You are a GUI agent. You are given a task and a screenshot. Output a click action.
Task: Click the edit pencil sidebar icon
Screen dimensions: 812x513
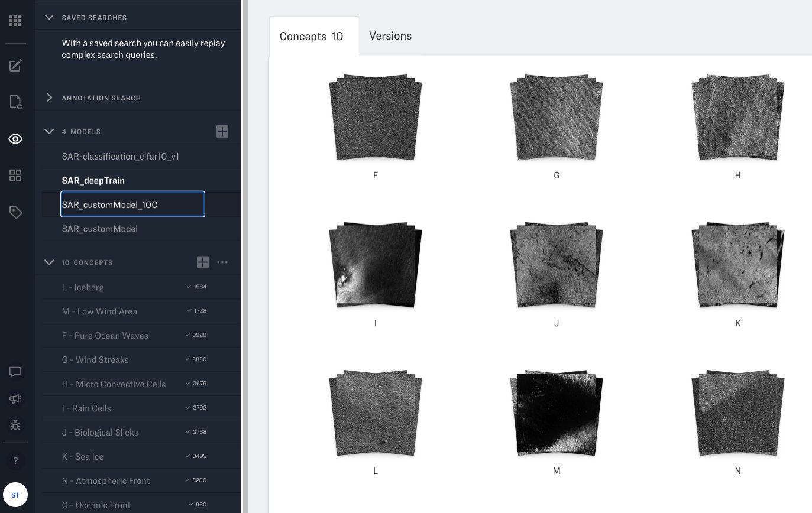(x=15, y=66)
